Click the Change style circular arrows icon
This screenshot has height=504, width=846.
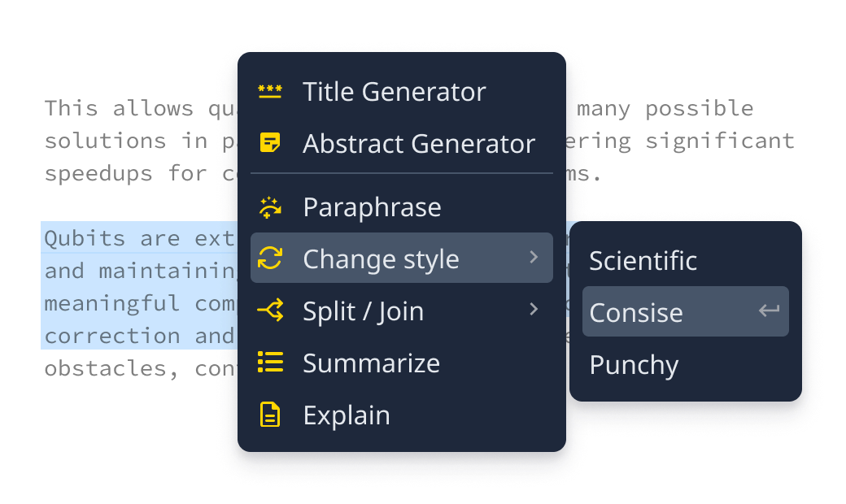(x=270, y=259)
